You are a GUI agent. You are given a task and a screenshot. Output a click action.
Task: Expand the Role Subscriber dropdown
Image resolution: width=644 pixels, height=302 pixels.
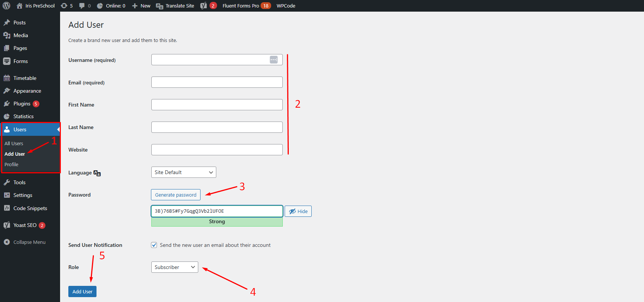tap(175, 267)
